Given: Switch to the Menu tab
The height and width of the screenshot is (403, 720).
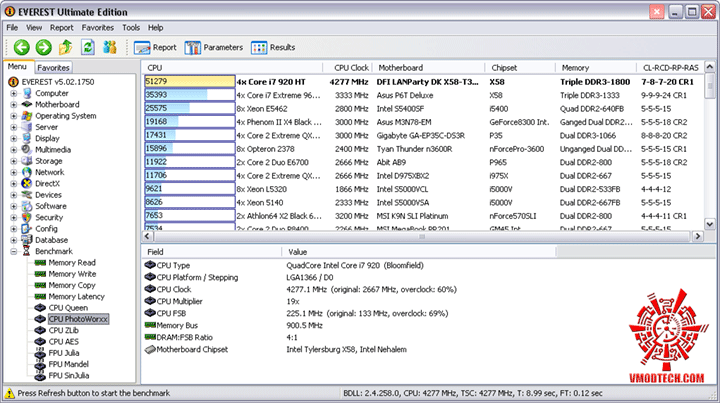Looking at the screenshot, I should 17,67.
